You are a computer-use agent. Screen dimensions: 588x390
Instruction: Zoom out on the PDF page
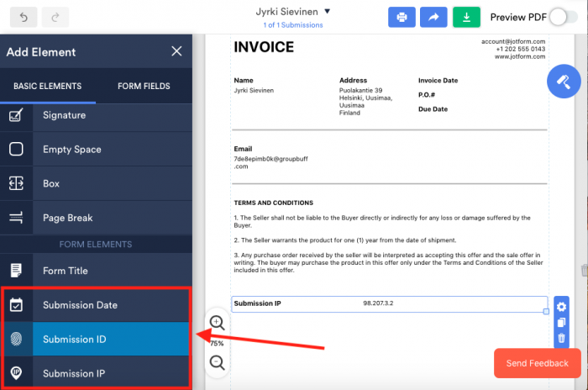(217, 362)
